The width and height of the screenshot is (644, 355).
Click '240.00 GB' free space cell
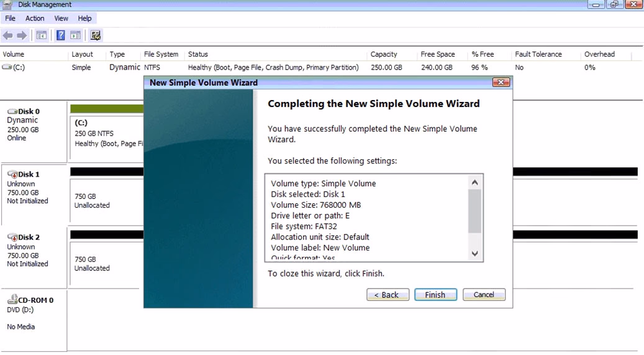437,68
